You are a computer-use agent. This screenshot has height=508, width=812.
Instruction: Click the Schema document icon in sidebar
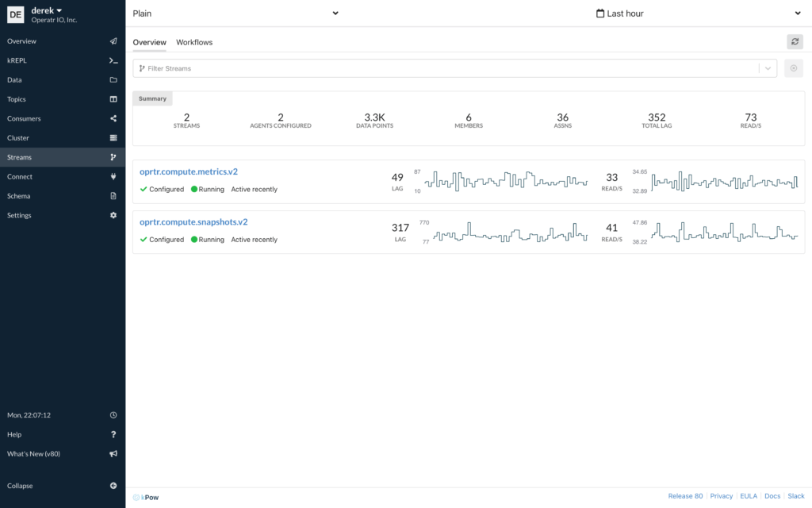click(x=113, y=196)
